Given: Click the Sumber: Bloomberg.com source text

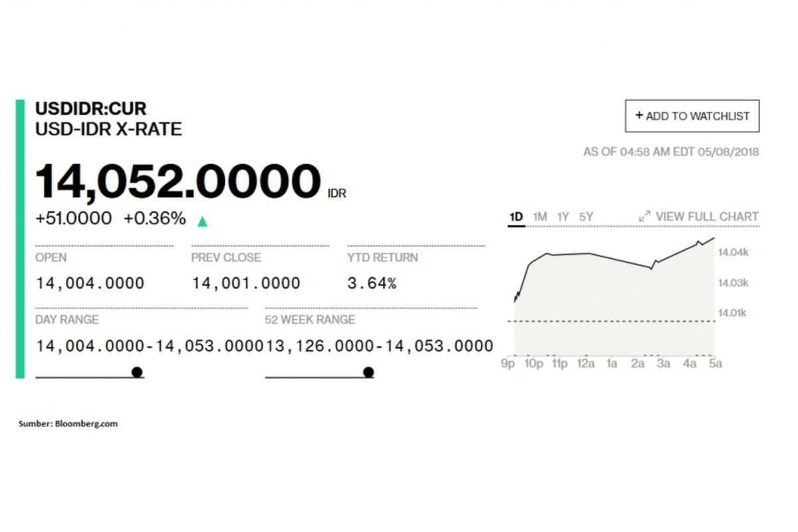Looking at the screenshot, I should coord(68,424).
